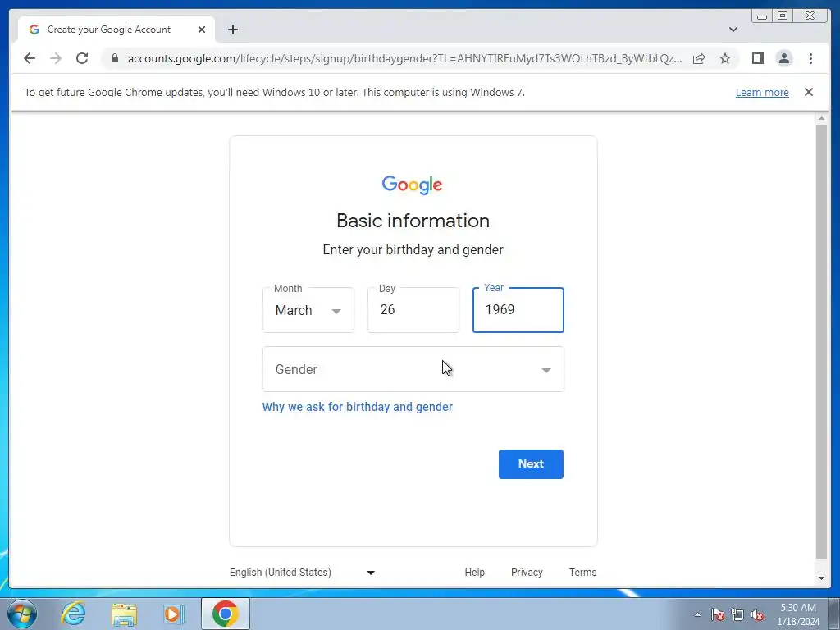Image resolution: width=840 pixels, height=630 pixels.
Task: Dismiss the Windows 7 update notification bar
Action: pos(809,92)
